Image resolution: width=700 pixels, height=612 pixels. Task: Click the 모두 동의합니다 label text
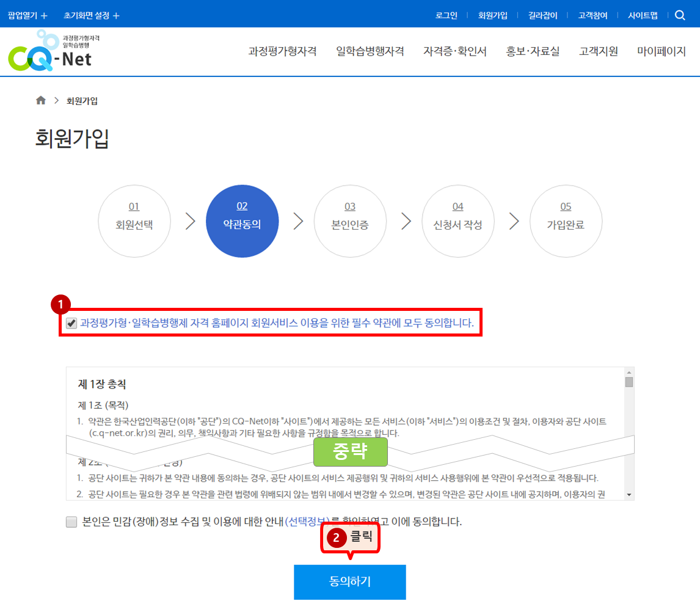pyautogui.click(x=277, y=322)
